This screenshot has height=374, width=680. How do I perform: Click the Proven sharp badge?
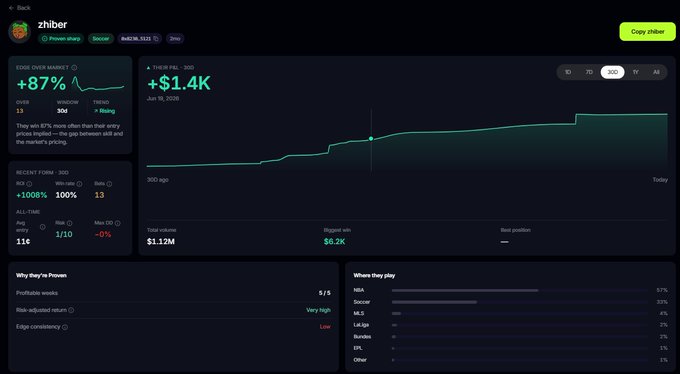(x=61, y=39)
